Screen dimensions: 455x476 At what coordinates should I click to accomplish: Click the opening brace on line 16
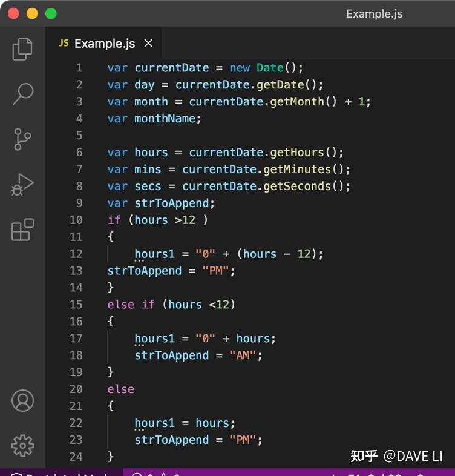(x=111, y=321)
